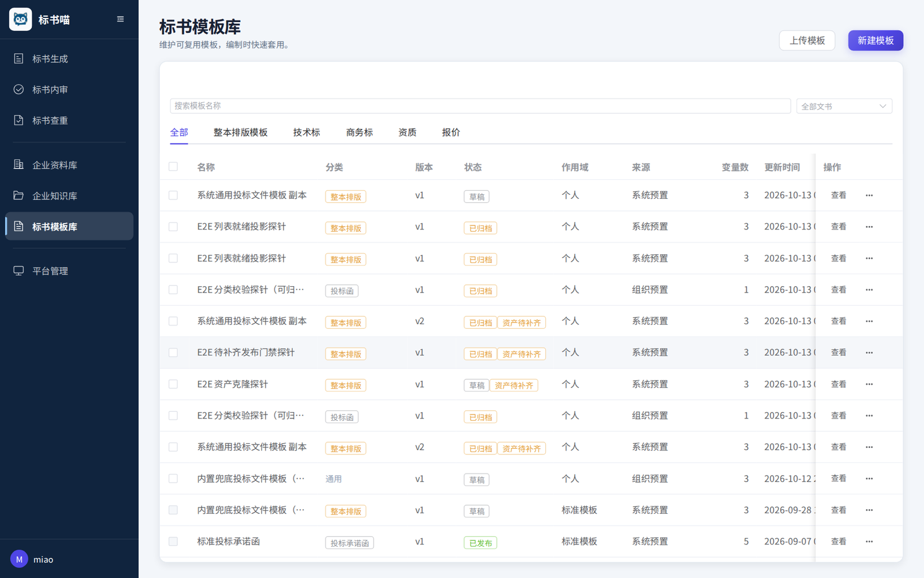Screen dimensions: 924x578
Task: Open the 全部文书 dropdown filter
Action: (x=844, y=106)
